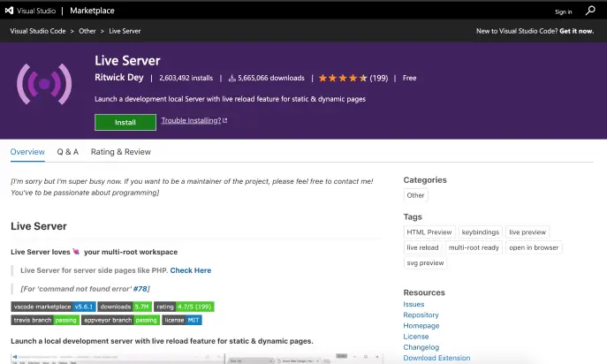Click the Visual Studio Code breadcrumb
Viewport: 607px width, 364px height.
click(38, 31)
